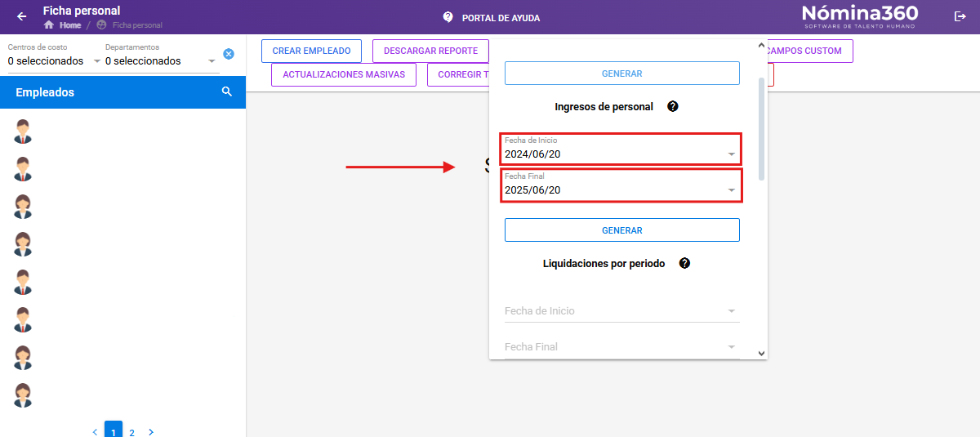Click the CREAR EMPLEADO button
The width and height of the screenshot is (980, 437).
coord(311,51)
